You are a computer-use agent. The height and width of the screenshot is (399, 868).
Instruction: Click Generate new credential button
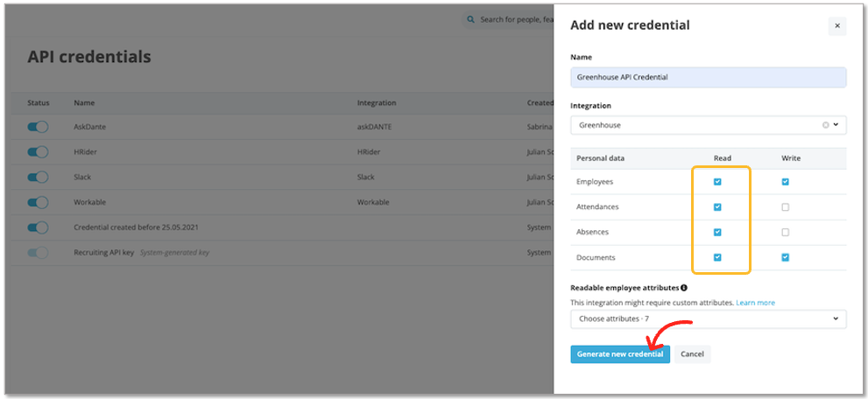[620, 354]
